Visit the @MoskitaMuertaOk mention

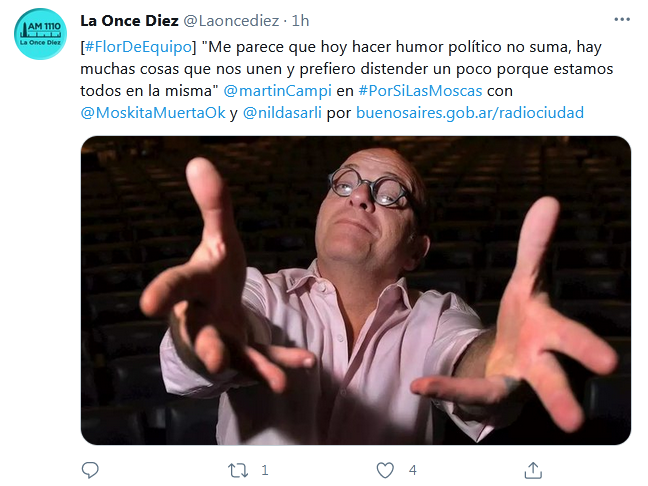(153, 112)
